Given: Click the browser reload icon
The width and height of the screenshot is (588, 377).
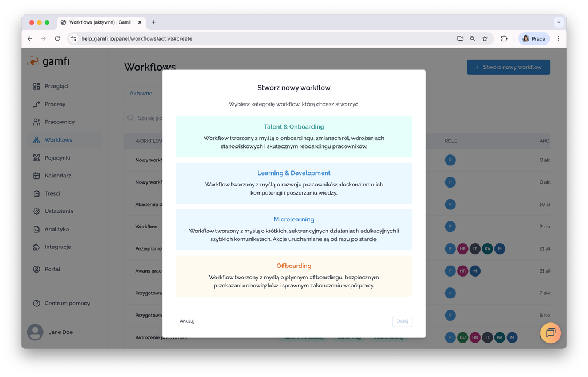Looking at the screenshot, I should [x=57, y=38].
